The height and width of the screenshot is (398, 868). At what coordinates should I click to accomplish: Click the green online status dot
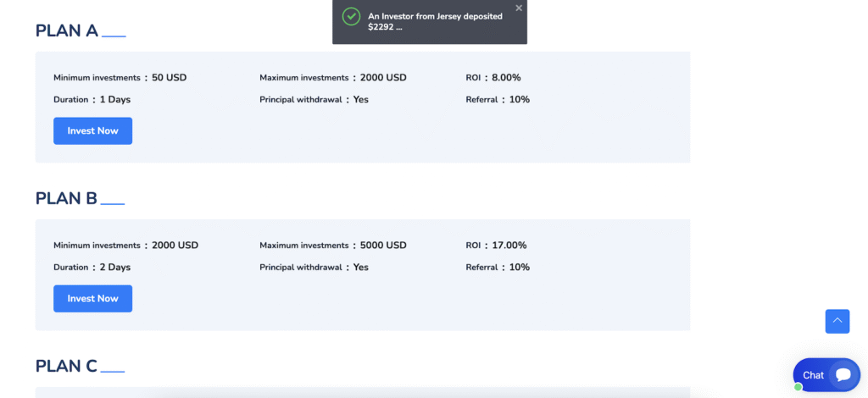click(798, 387)
